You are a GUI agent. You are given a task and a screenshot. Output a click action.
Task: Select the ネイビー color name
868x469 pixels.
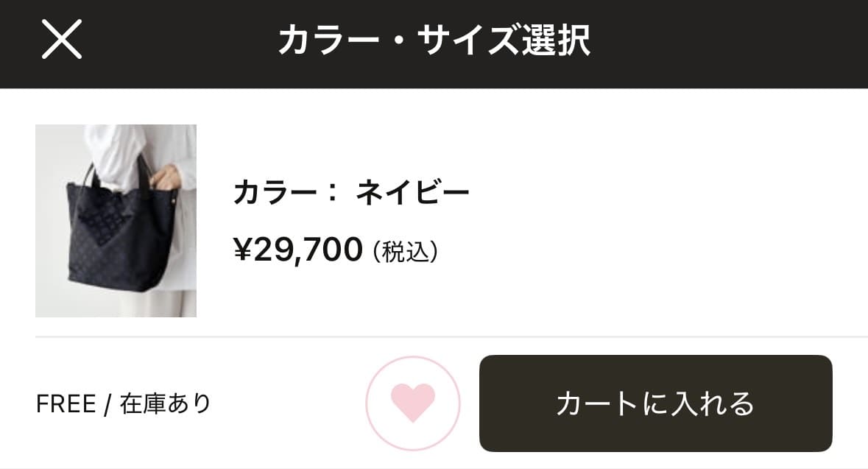(412, 194)
